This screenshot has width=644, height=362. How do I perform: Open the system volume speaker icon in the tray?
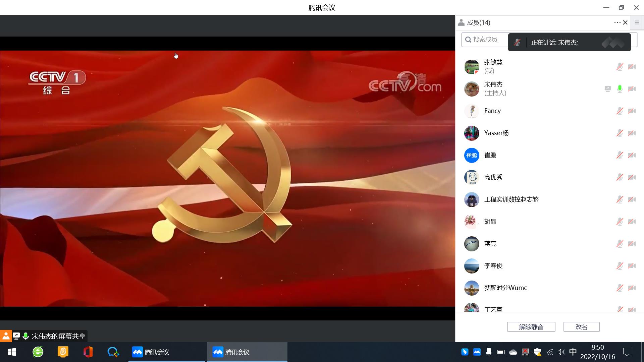tap(561, 352)
